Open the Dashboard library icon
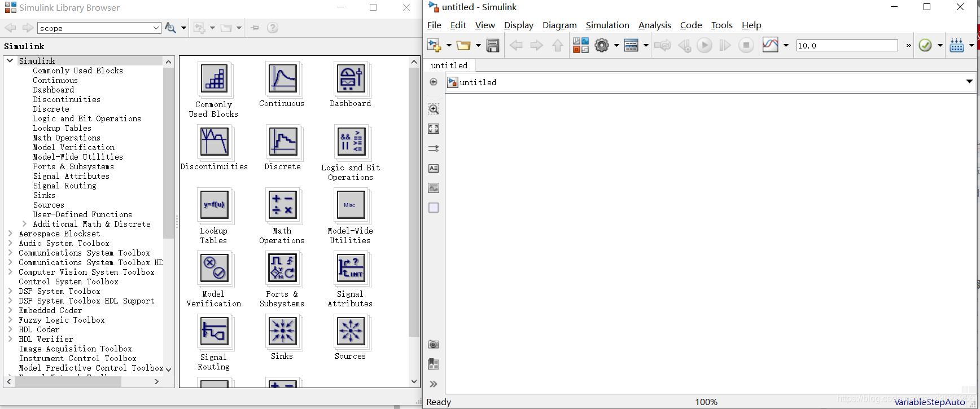The width and height of the screenshot is (980, 409). coord(351,79)
